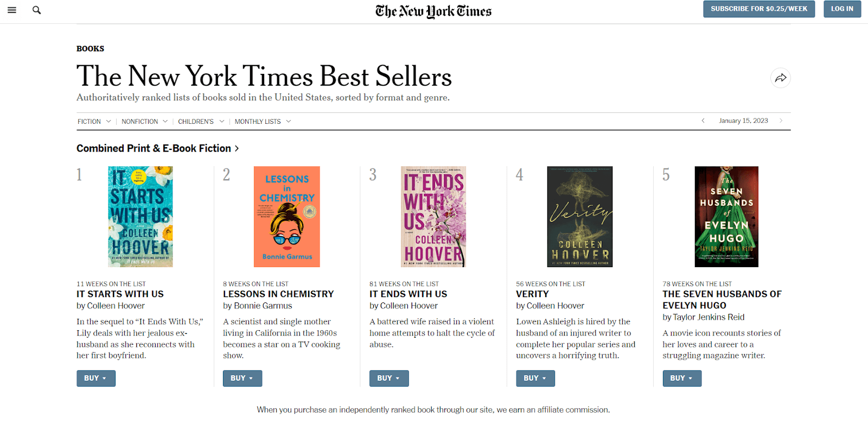868x423 pixels.
Task: Expand the Fiction dropdown
Action: [94, 122]
